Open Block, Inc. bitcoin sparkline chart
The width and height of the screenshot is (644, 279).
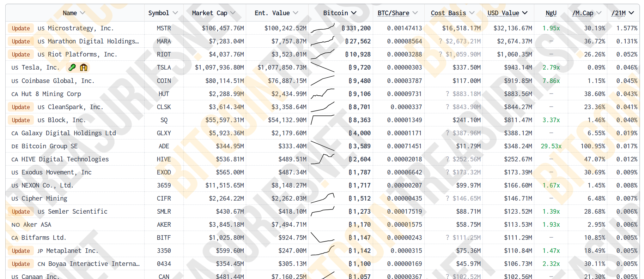pos(322,120)
